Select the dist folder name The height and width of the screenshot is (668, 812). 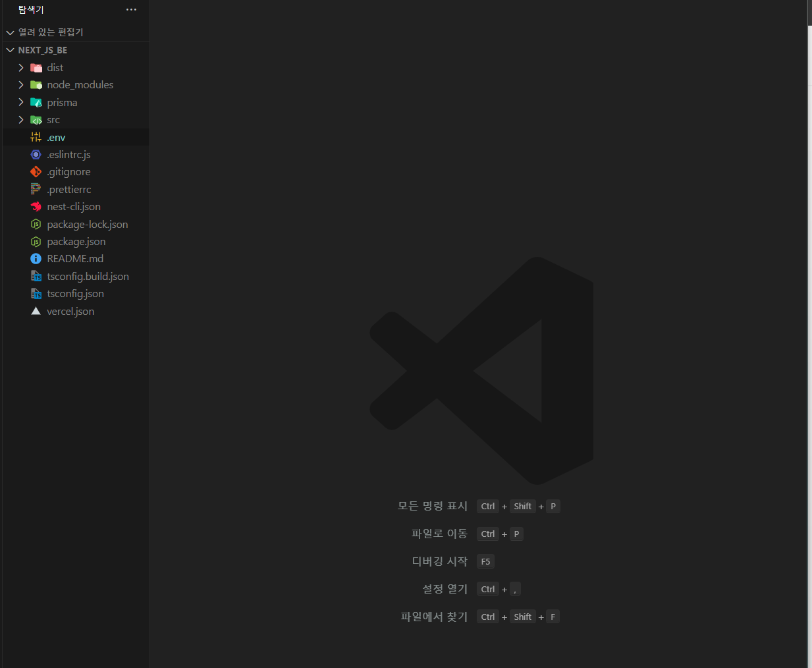55,68
